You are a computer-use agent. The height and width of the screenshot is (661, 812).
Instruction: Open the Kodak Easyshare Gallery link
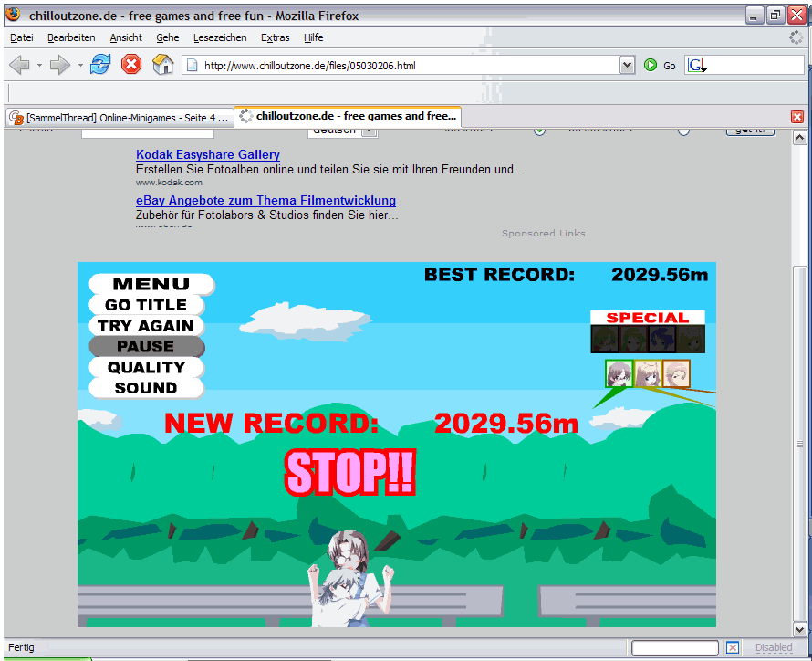pyautogui.click(x=208, y=154)
